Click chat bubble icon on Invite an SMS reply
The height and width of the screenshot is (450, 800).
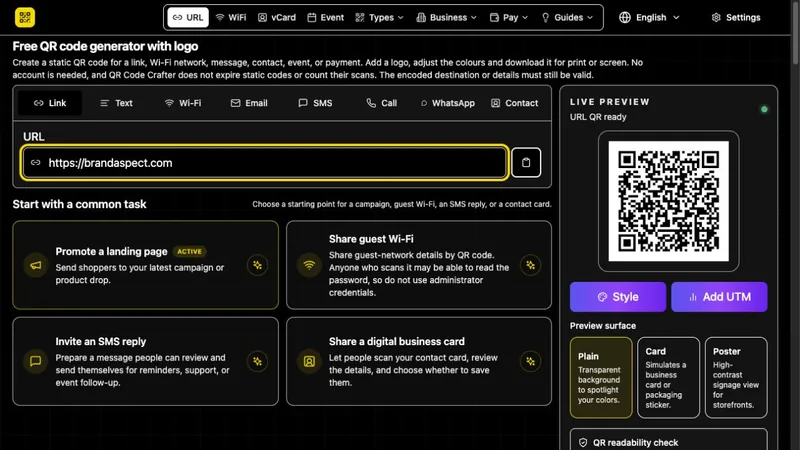tap(36, 361)
